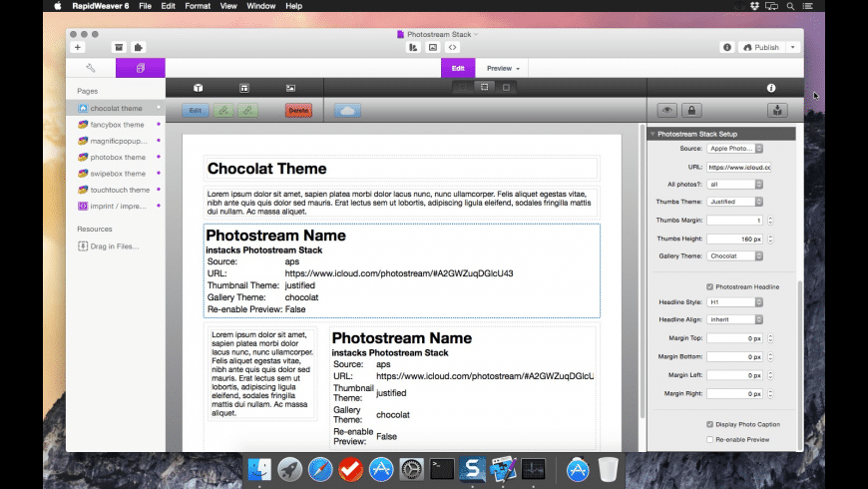Switch to the wrench settings sidebar tab
The width and height of the screenshot is (868, 489).
point(91,68)
